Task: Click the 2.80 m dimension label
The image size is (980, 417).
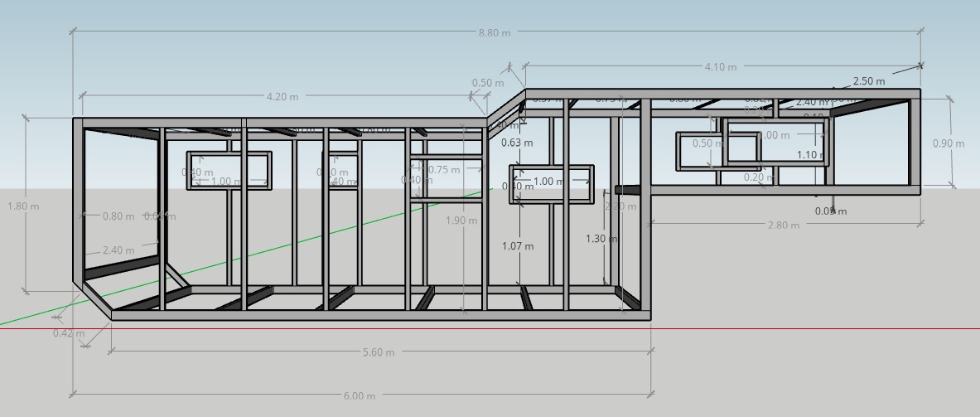Action: 783,225
